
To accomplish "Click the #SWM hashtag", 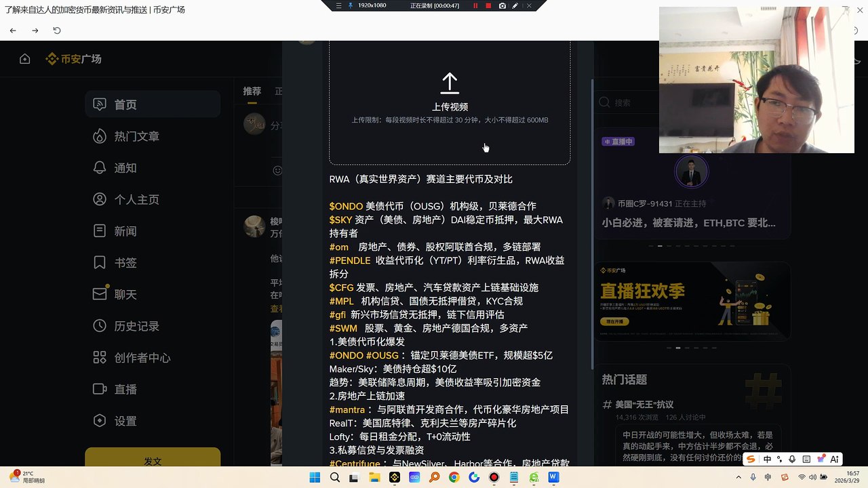I will click(343, 328).
